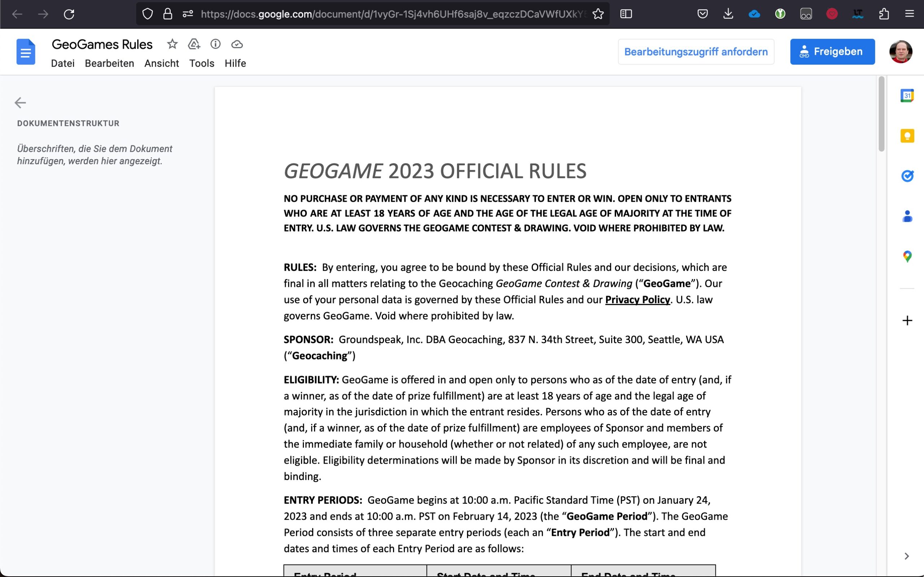Screen dimensions: 924x577
Task: Toggle the Firefox sidebar view button
Action: point(626,14)
